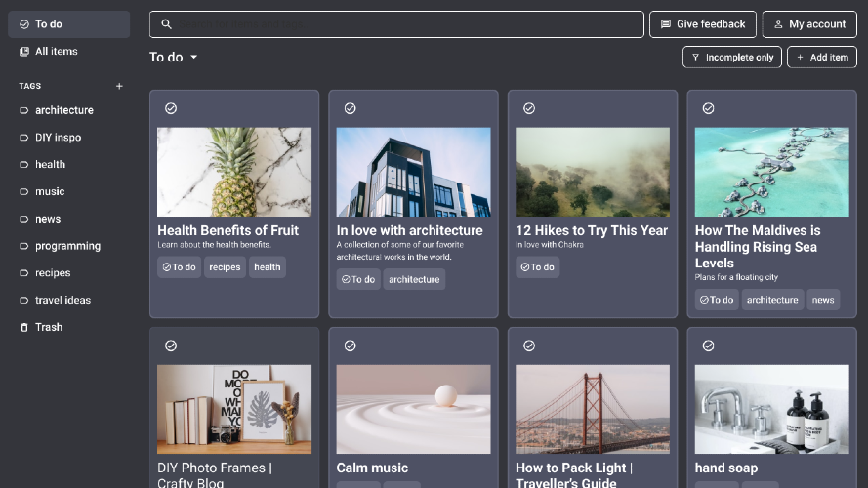Click recipes tag on Health Benefits card
The height and width of the screenshot is (488, 868).
[x=225, y=267]
